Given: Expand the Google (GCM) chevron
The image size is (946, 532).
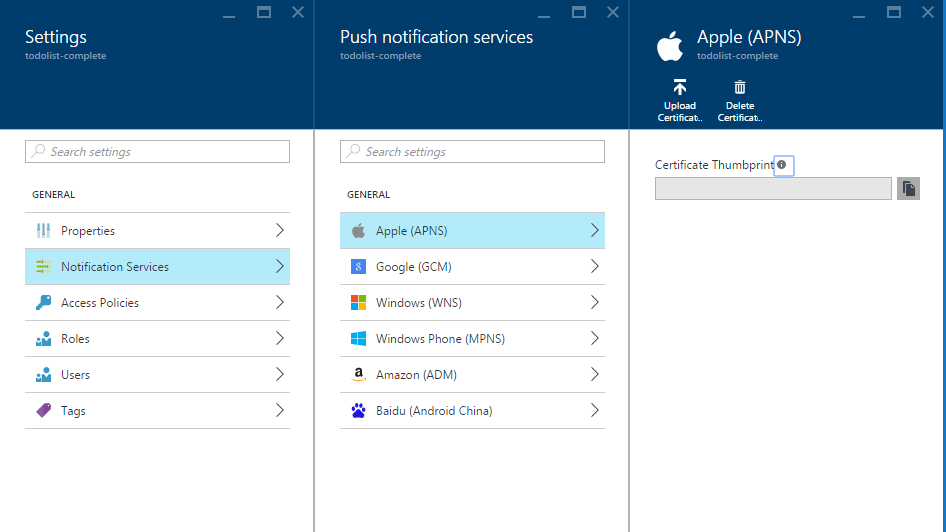Looking at the screenshot, I should 594,267.
